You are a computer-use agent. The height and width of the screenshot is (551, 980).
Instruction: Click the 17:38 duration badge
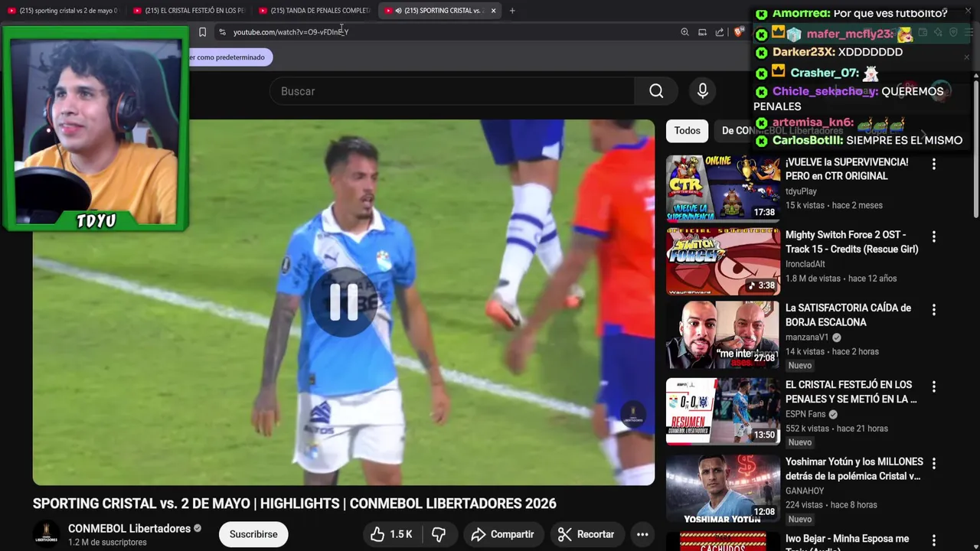(764, 212)
